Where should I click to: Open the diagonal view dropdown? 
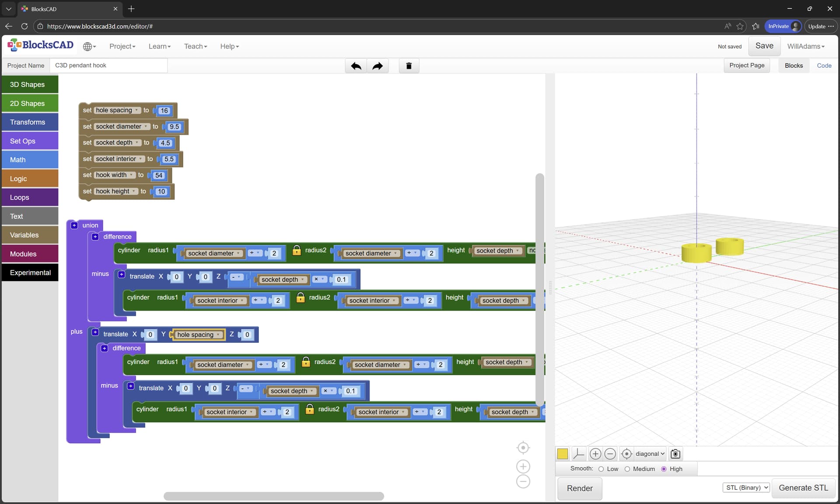[x=650, y=454]
